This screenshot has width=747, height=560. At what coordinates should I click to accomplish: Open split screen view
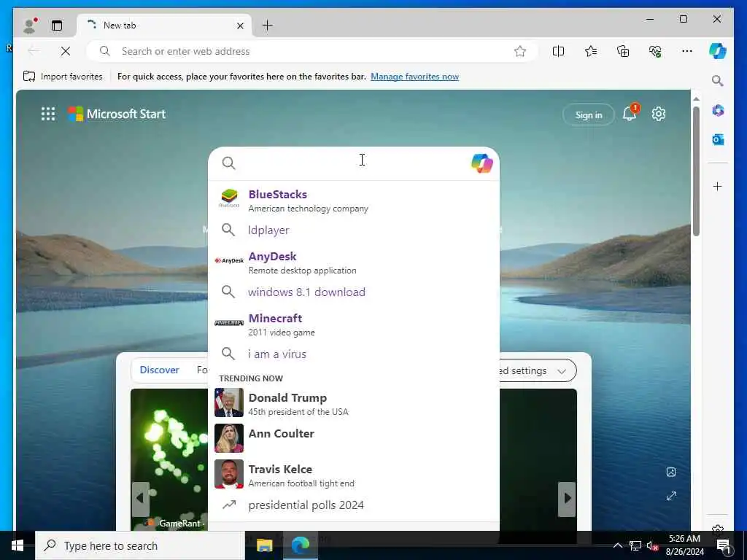click(x=558, y=51)
